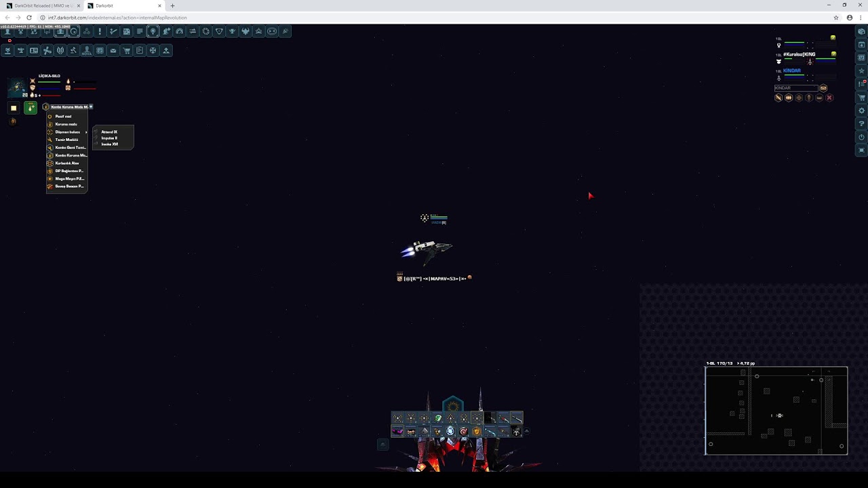Click on the minimap

(x=776, y=411)
